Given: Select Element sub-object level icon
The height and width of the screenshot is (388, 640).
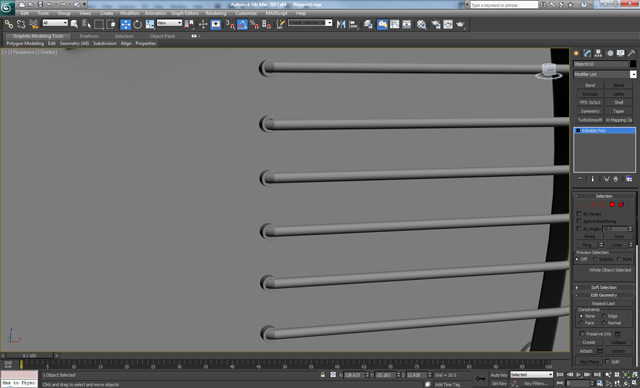Looking at the screenshot, I should click(621, 204).
